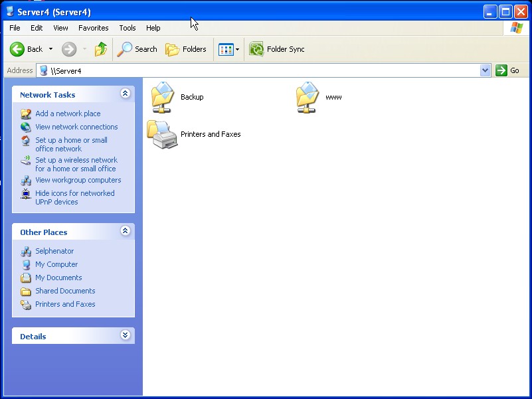
Task: Expand the Details panel
Action: tap(125, 336)
